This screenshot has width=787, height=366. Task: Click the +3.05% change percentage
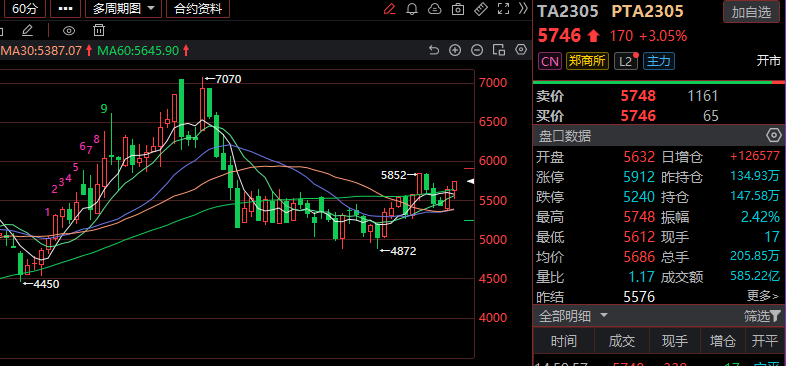coord(663,36)
